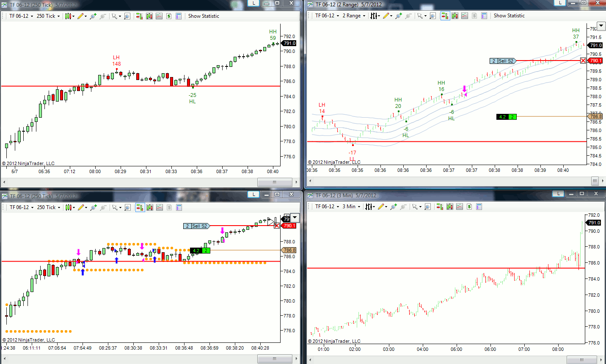Click dollar-sign icon in top 250 Tick chart
Viewport: 606px width, 364px height.
click(x=169, y=16)
